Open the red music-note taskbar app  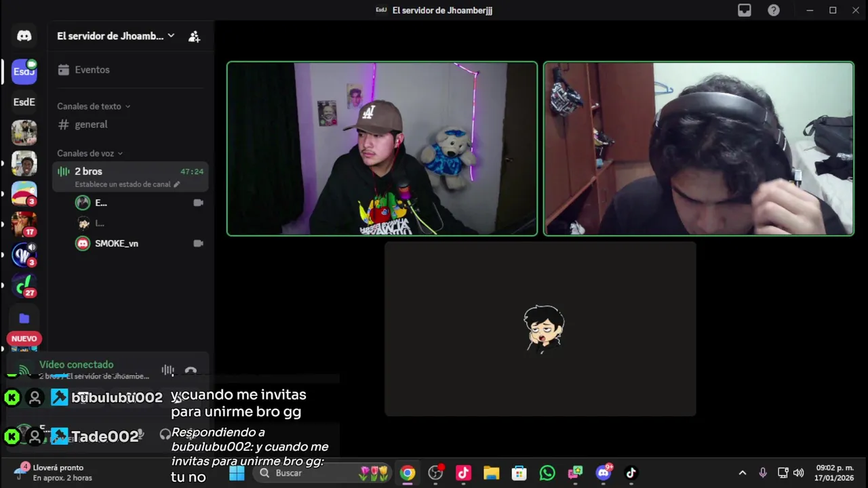(463, 473)
